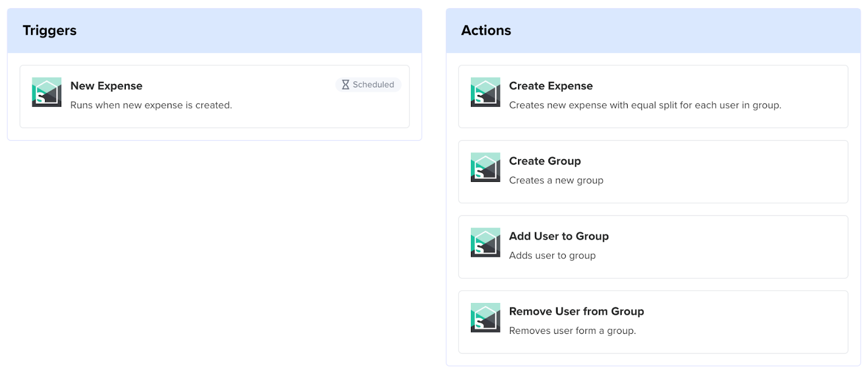The height and width of the screenshot is (367, 868).
Task: Click the Splitwise icon beside New Expense
Action: coord(47,92)
